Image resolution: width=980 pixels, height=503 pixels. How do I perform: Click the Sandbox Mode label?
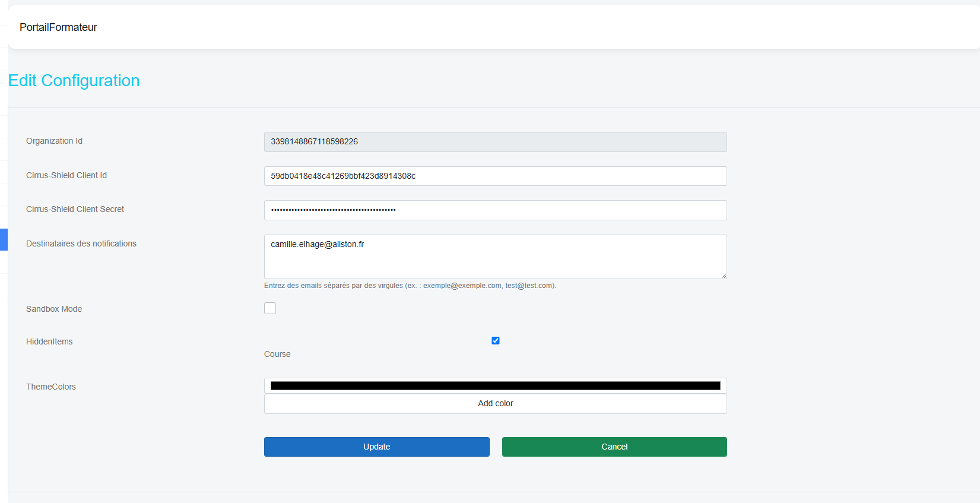[54, 309]
